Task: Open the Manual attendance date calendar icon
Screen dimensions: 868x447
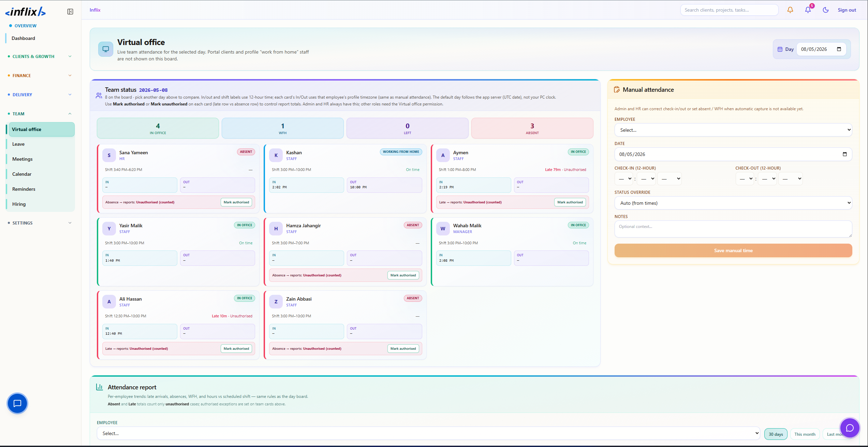Action: [845, 154]
